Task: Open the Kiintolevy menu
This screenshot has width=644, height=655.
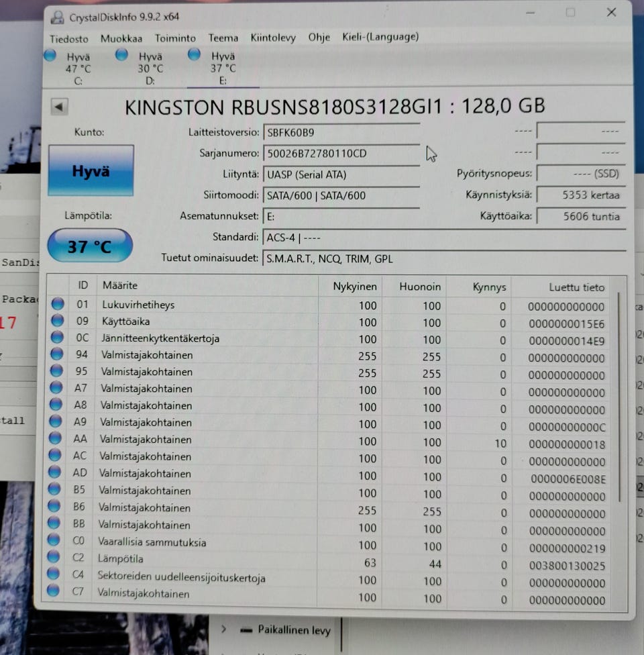Action: [x=273, y=38]
